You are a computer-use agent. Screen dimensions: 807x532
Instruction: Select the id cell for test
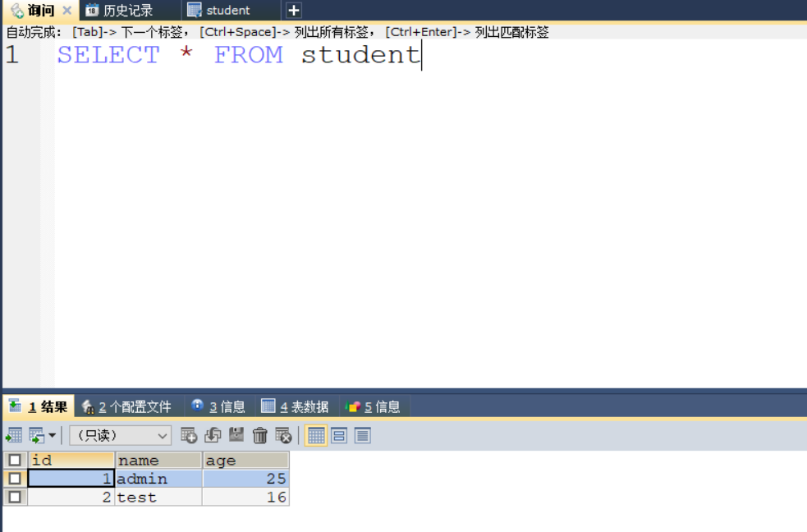click(x=71, y=497)
